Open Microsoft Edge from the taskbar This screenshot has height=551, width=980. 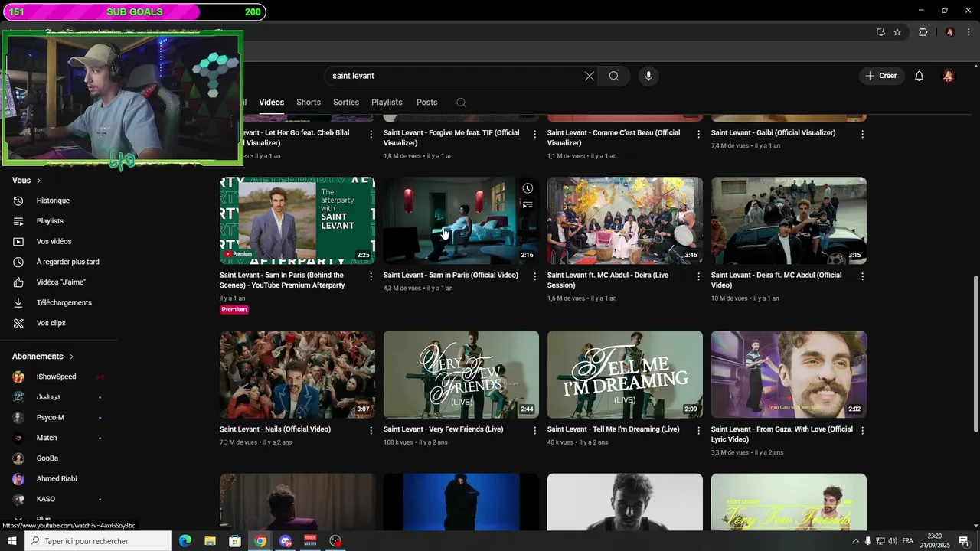185,541
